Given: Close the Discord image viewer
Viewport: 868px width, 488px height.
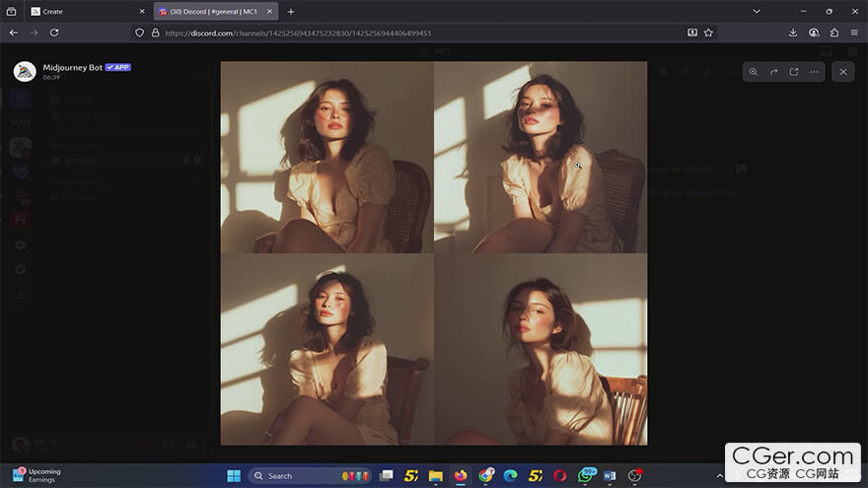Looking at the screenshot, I should point(843,72).
